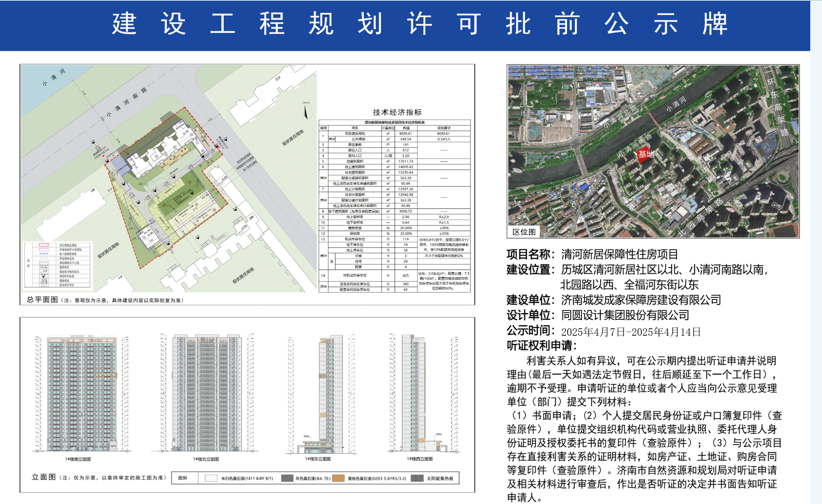Click the 地上建筑面积 value 14005.02
Screen dimensions: 822x504
[x=406, y=167]
